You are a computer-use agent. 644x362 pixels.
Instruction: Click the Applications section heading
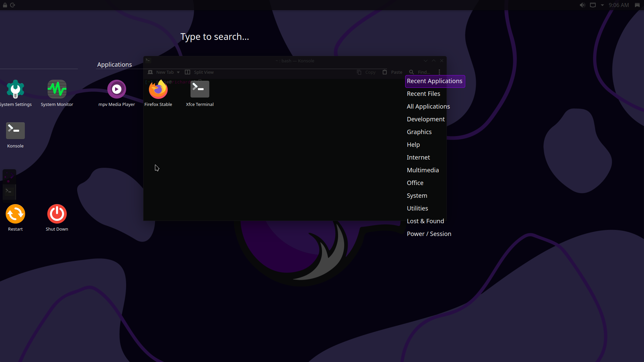point(114,65)
